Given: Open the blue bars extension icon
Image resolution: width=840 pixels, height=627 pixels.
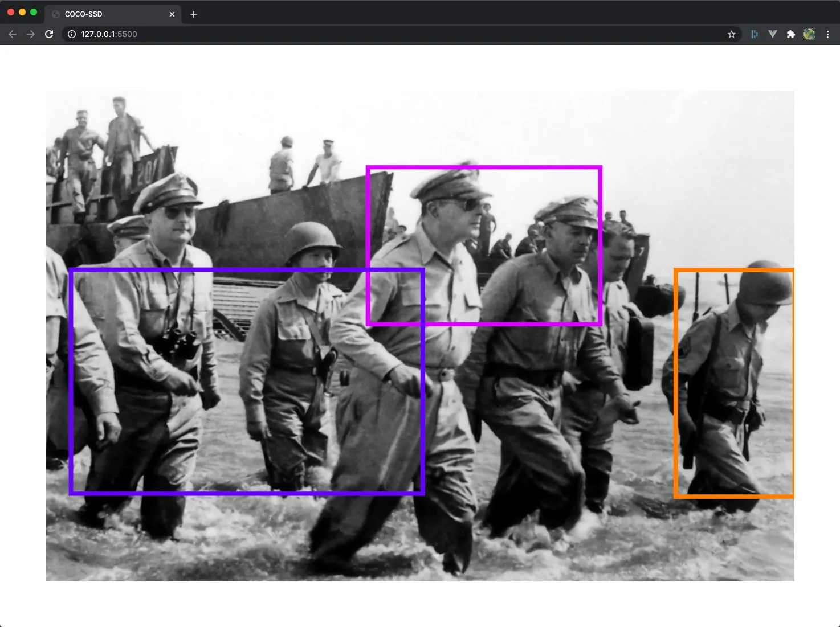Looking at the screenshot, I should tap(754, 34).
